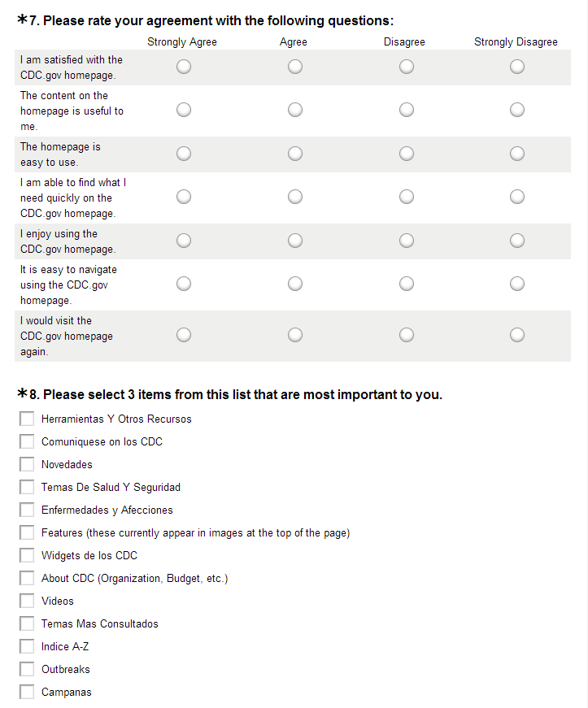588x708 pixels.
Task: Tick the Comuniquese on los CDC checkbox
Action: 28,442
